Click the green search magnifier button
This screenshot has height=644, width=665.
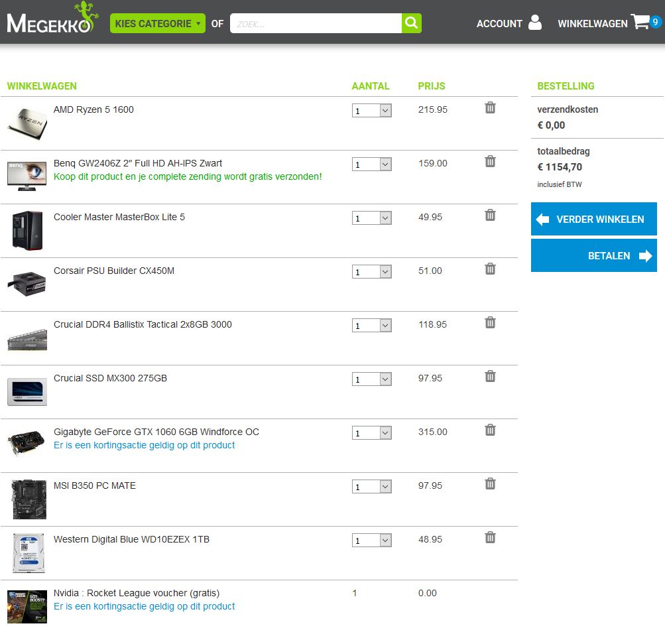411,23
